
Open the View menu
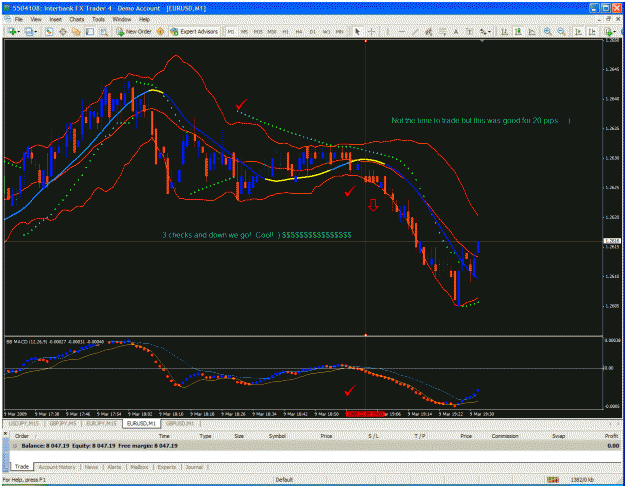[x=36, y=19]
